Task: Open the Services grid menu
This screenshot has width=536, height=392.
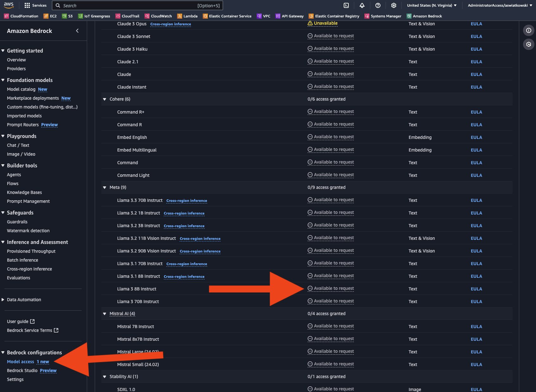Action: click(x=35, y=5)
